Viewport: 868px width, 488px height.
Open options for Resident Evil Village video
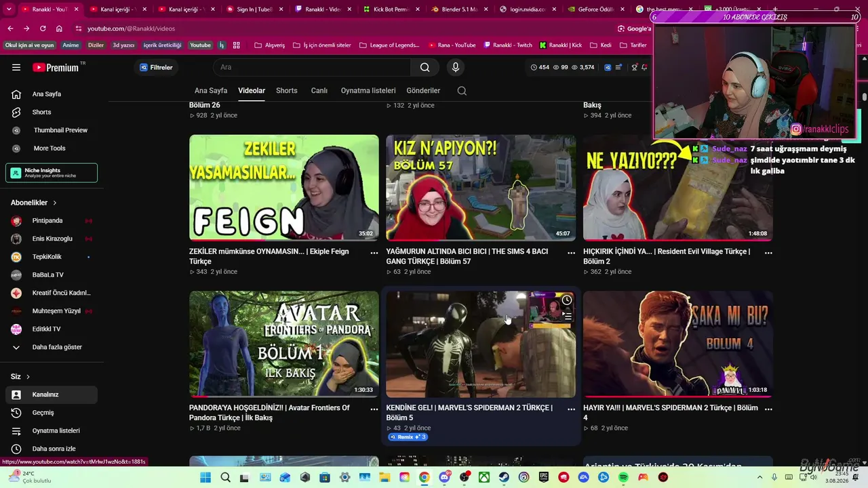click(768, 252)
